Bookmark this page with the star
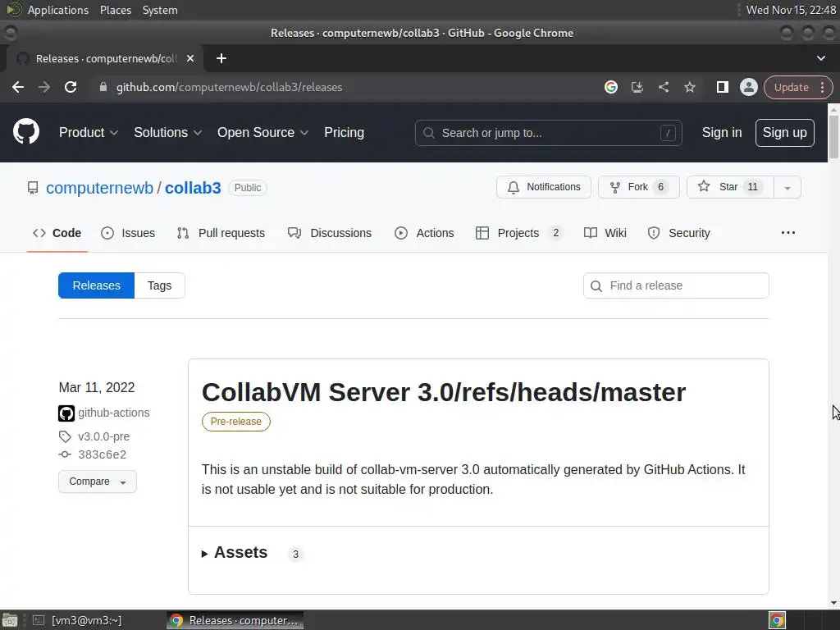 pyautogui.click(x=689, y=87)
